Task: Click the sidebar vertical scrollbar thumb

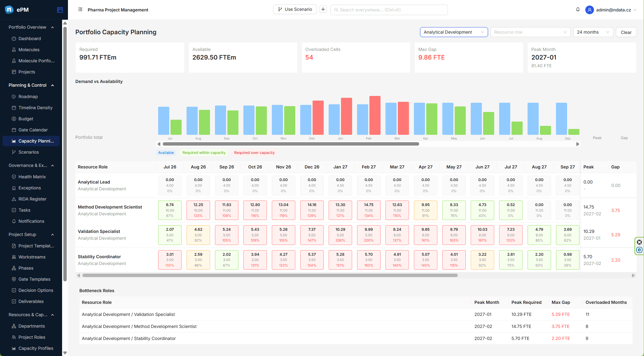Action: click(65, 154)
